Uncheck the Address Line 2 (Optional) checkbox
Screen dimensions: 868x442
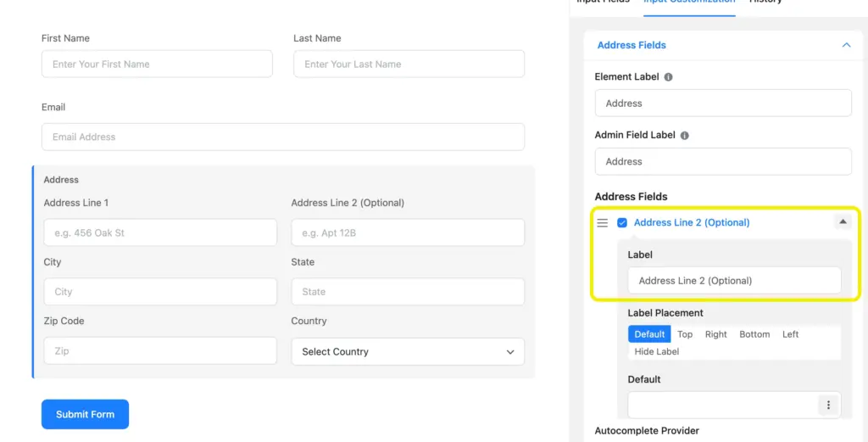click(x=622, y=222)
